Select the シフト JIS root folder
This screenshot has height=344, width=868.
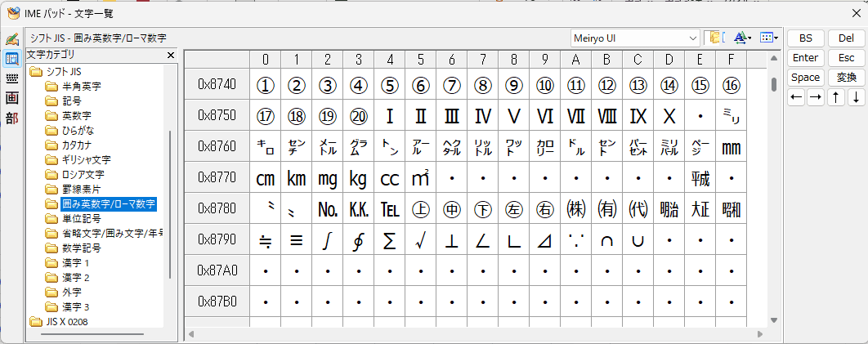pos(55,71)
